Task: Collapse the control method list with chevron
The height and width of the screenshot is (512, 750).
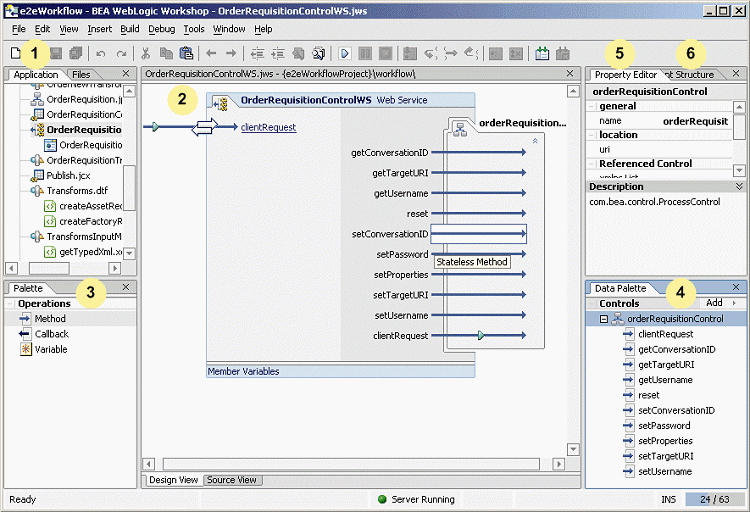Action: pos(535,141)
